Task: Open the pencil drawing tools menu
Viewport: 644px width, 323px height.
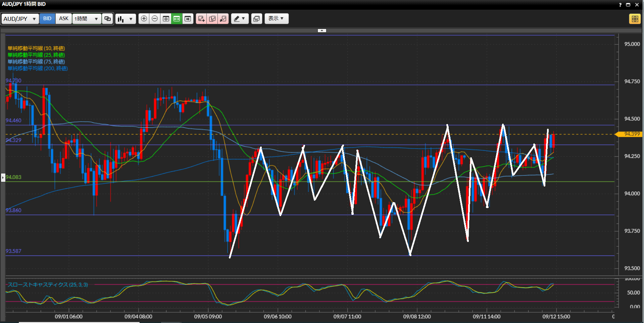Action: pyautogui.click(x=240, y=19)
